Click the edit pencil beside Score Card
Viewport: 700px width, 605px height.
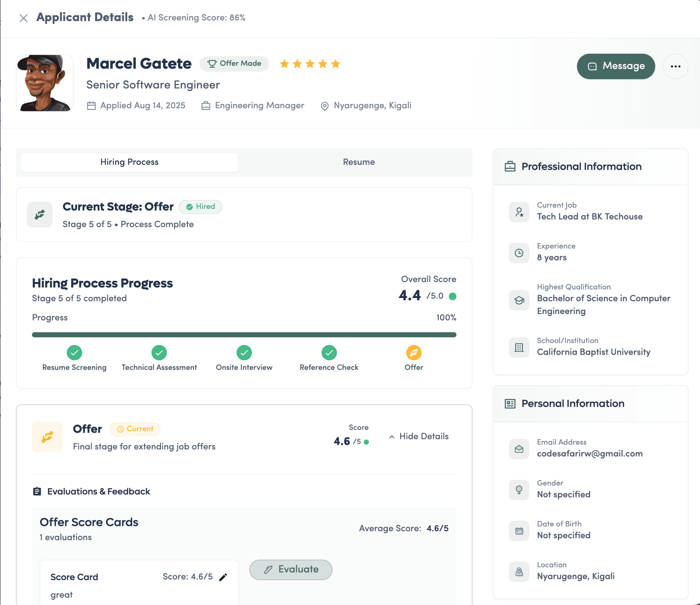coord(224,577)
